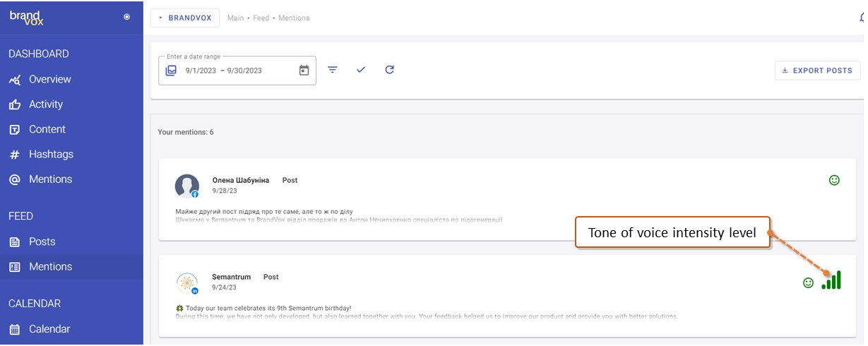Toggle the sidebar pin radio icon
Image resolution: width=868 pixels, height=346 pixels.
coord(127,17)
